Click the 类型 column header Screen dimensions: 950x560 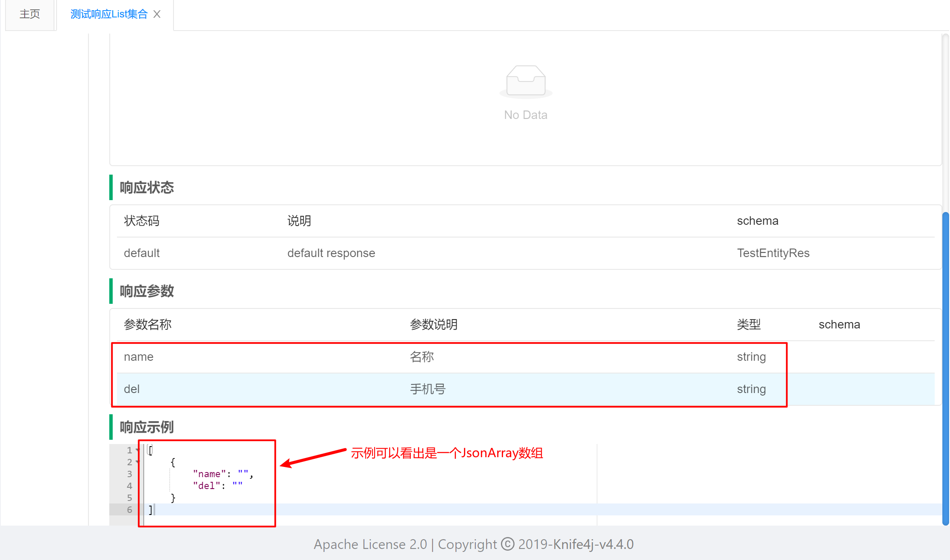[748, 325]
